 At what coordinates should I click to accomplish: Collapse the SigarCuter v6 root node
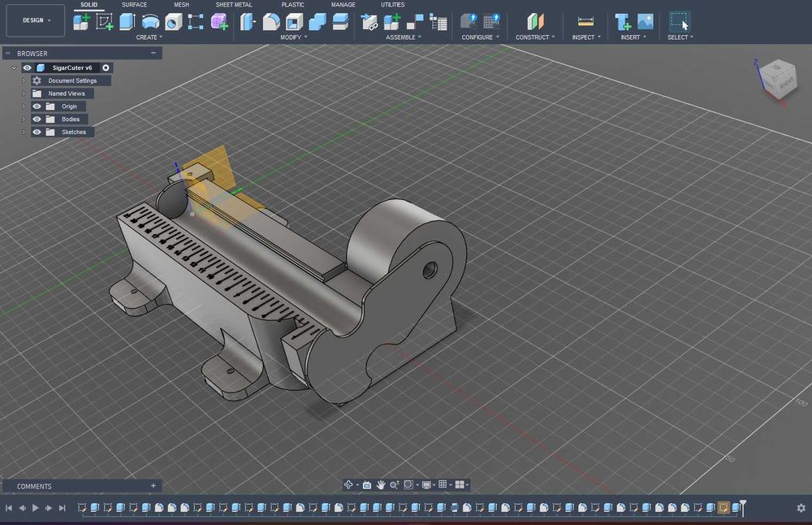(14, 68)
